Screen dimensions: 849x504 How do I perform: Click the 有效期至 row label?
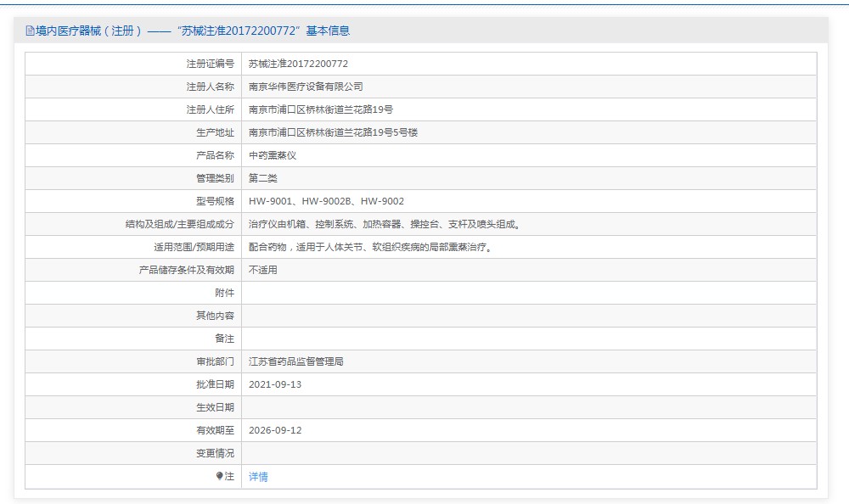click(215, 430)
